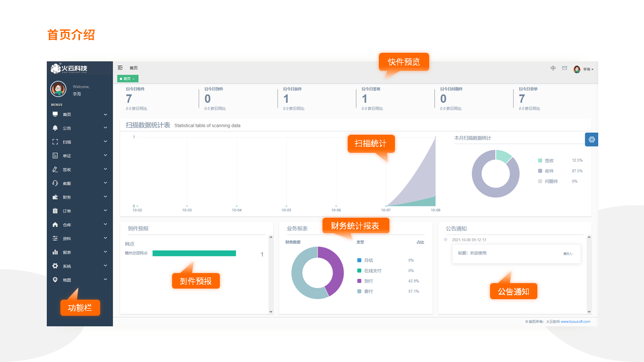The width and height of the screenshot is (644, 362).
Task: Click the 系统 gear icon in sidebar
Action: 55,266
